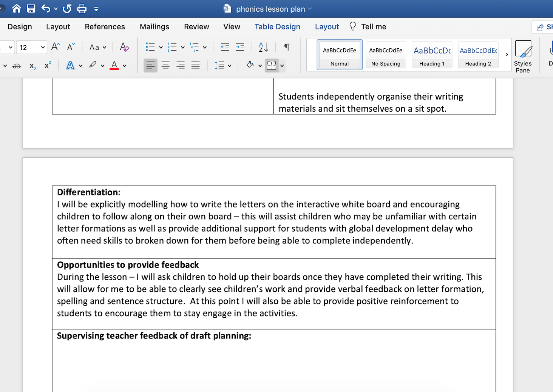This screenshot has height=392, width=553.
Task: Open the Review tab
Action: point(196,26)
